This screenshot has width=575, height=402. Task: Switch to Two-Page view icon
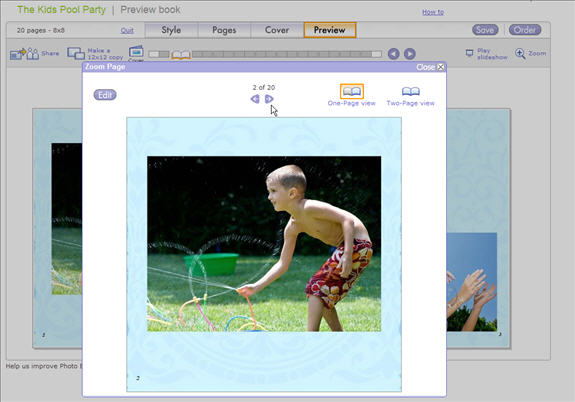[411, 91]
